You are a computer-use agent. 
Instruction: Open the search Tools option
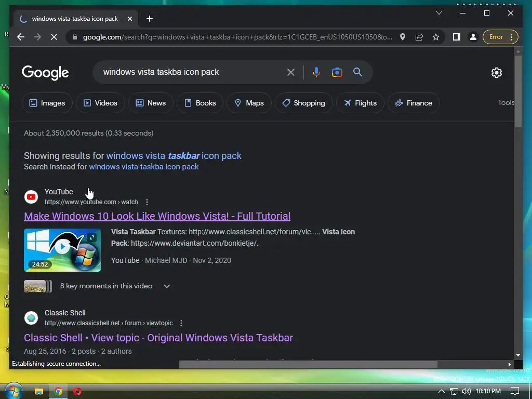pyautogui.click(x=506, y=102)
